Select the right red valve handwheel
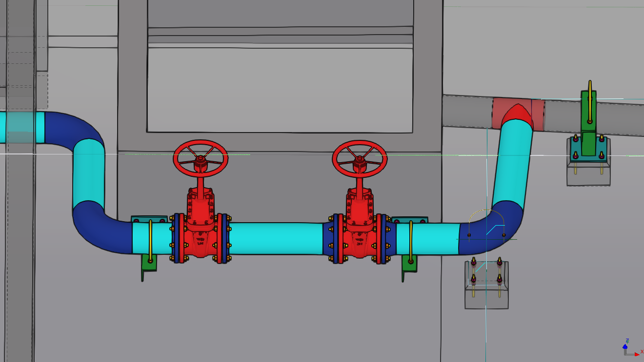The width and height of the screenshot is (644, 362). click(x=360, y=158)
